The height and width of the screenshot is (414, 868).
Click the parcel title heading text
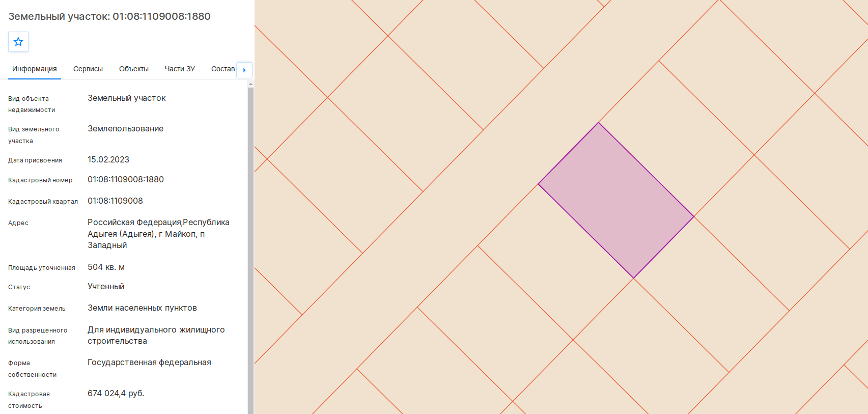109,16
